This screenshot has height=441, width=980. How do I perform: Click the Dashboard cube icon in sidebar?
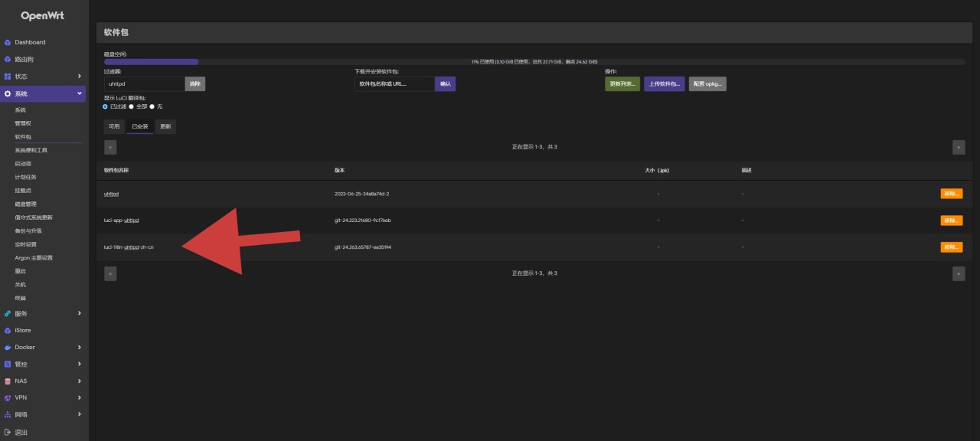pos(8,42)
